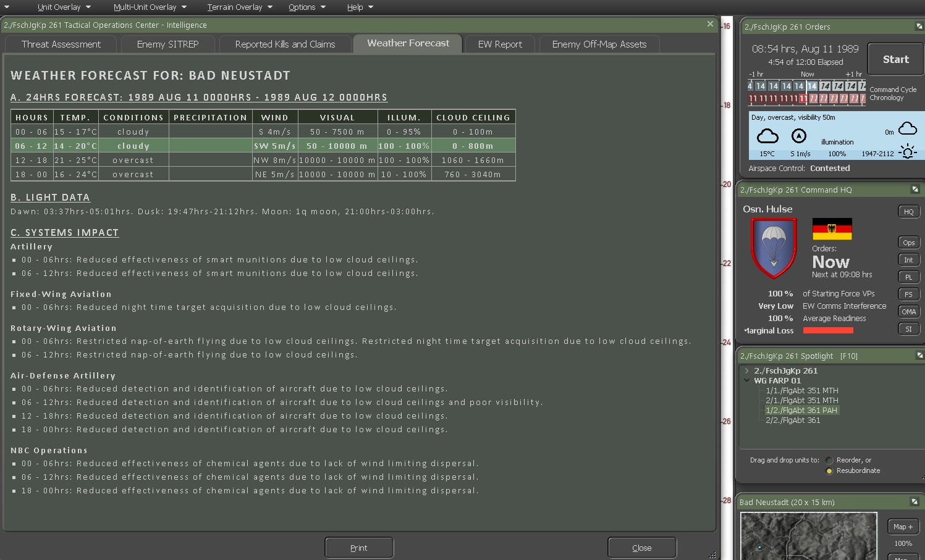Click the PRECIPITATION column header
The height and width of the screenshot is (560, 925).
click(x=210, y=117)
